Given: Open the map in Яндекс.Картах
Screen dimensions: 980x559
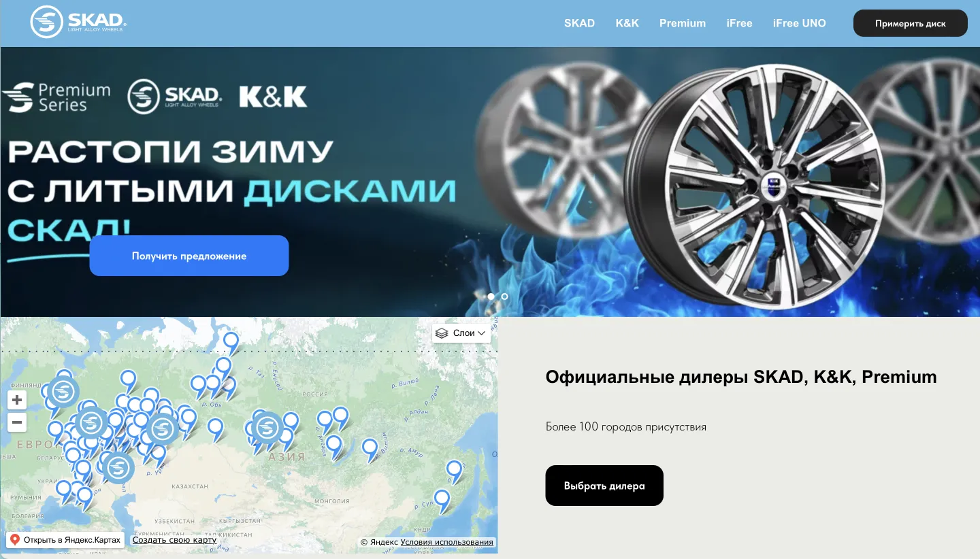Looking at the screenshot, I should [65, 540].
